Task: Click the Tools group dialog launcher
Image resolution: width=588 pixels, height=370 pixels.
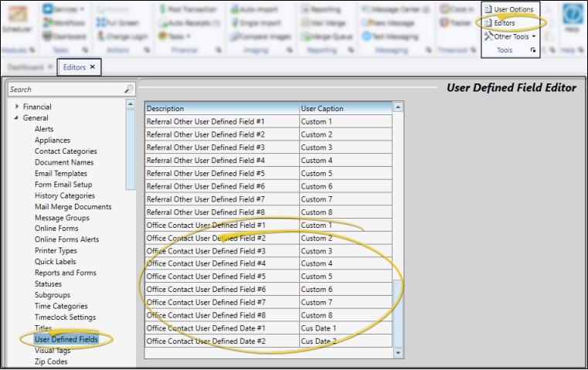Action: pos(533,50)
